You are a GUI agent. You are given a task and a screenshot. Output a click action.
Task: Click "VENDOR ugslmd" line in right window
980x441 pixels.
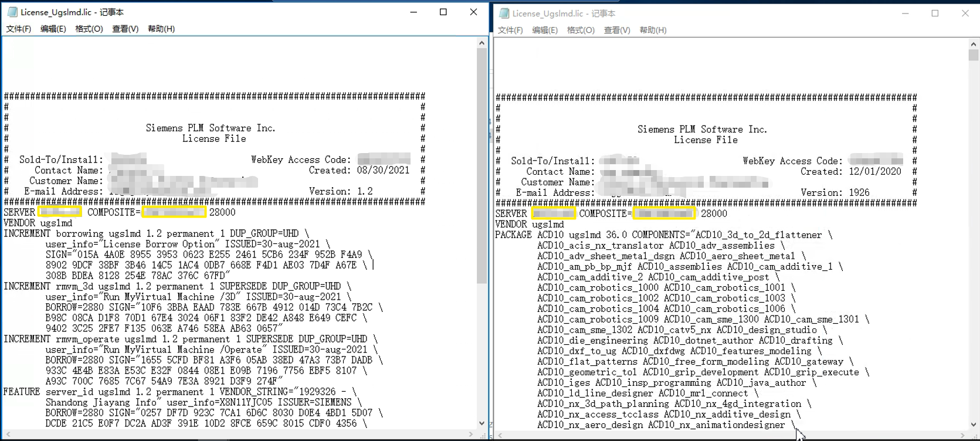click(530, 224)
